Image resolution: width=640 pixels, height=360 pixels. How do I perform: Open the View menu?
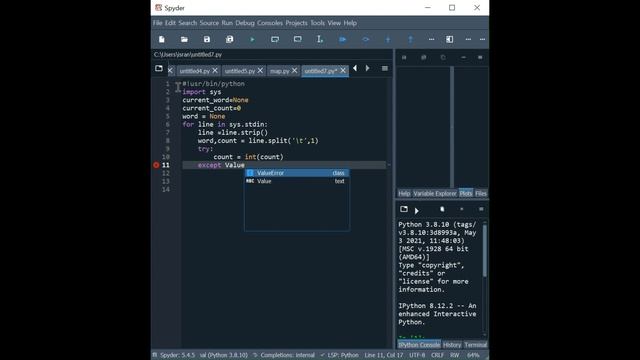tap(334, 23)
